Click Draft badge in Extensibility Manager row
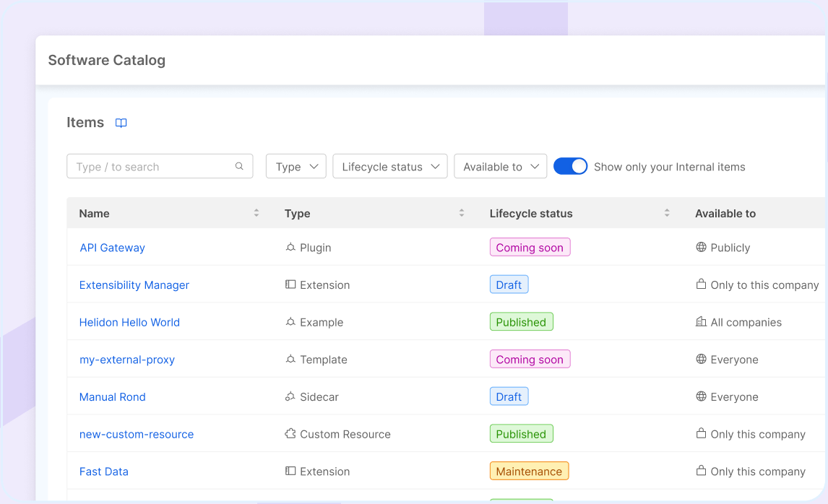This screenshot has width=828, height=504. click(509, 285)
